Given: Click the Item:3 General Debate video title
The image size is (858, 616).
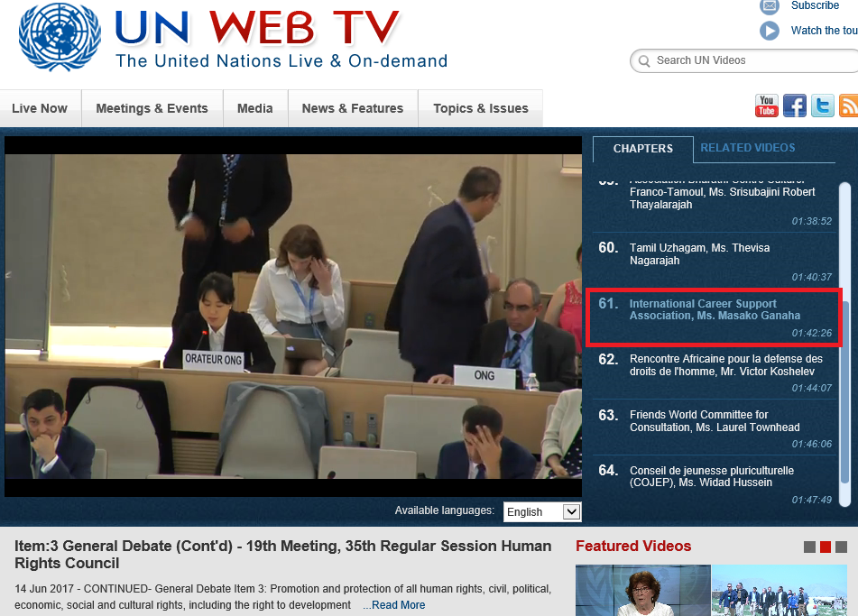Looking at the screenshot, I should (283, 554).
